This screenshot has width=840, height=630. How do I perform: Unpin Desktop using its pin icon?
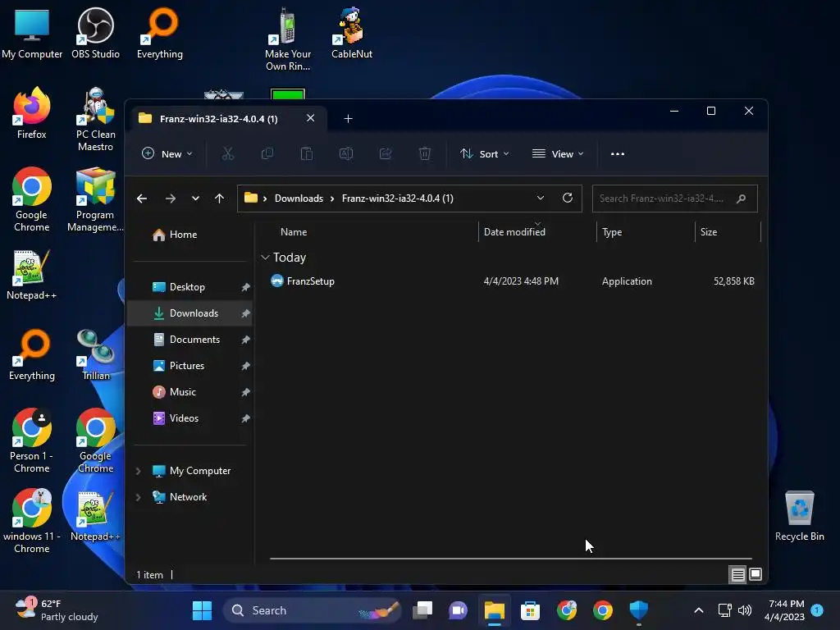tap(245, 287)
